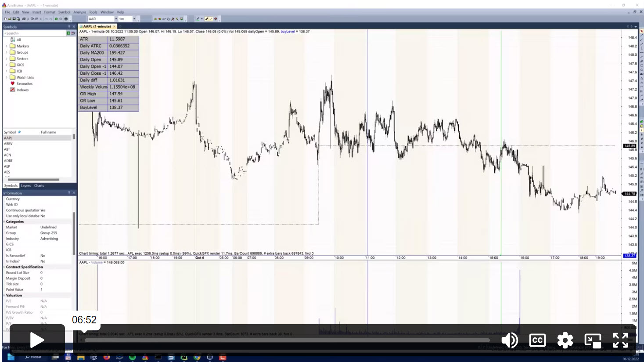The image size is (644, 362).
Task: Seek along the video progress bar
Action: 287,340
